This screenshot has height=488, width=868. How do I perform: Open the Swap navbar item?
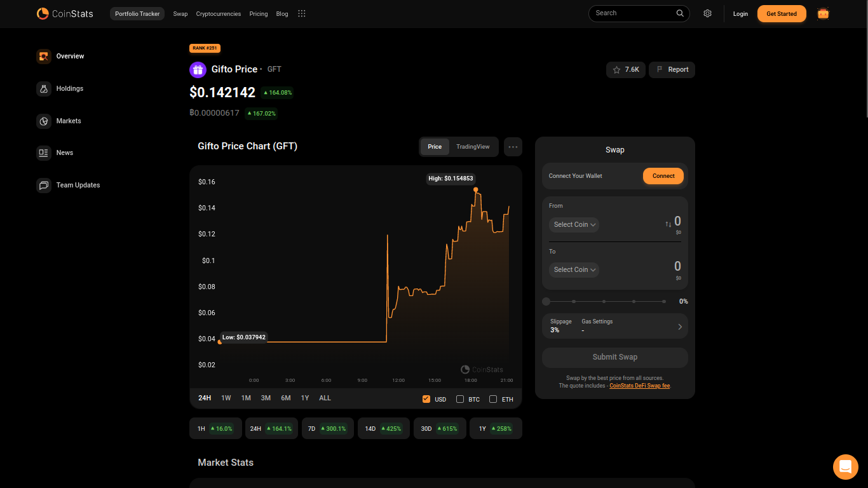(x=180, y=14)
